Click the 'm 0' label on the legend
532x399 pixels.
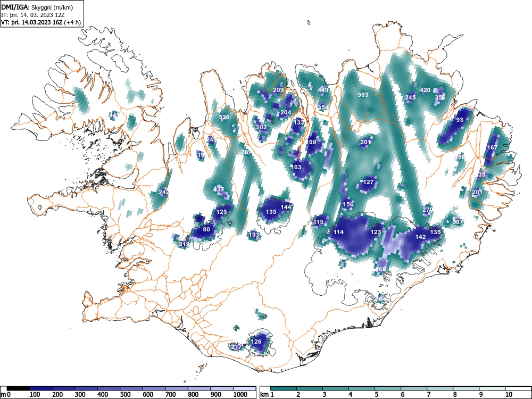[5, 395]
